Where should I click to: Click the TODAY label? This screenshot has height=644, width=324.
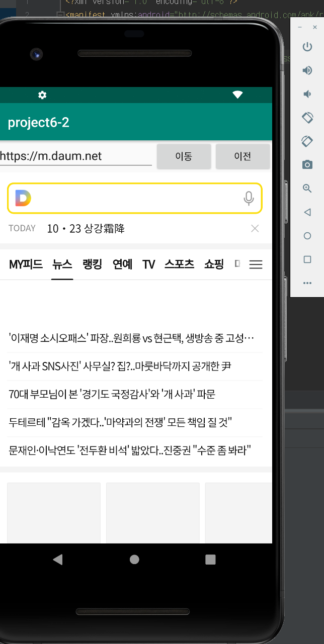pos(22,228)
